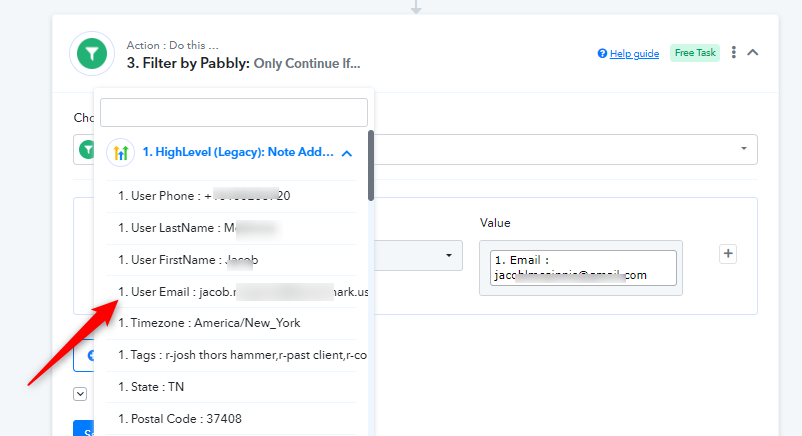Collapse HighLevel (Legacy) Note Add section

347,153
